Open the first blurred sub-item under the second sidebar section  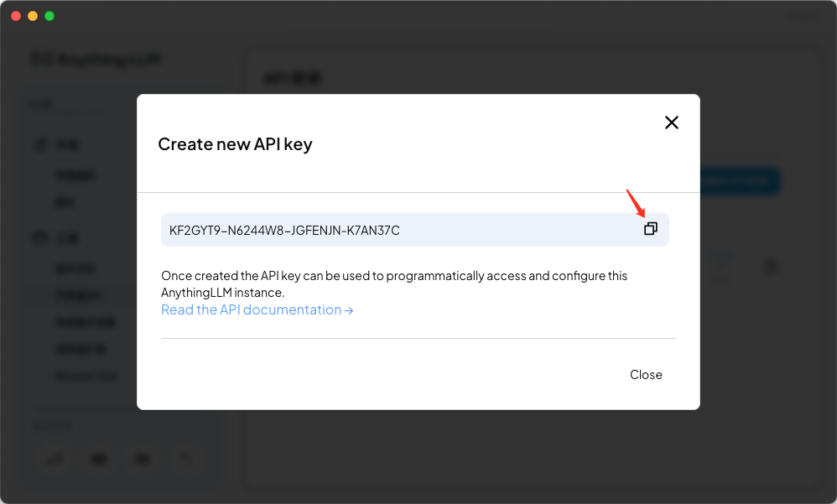click(x=75, y=268)
